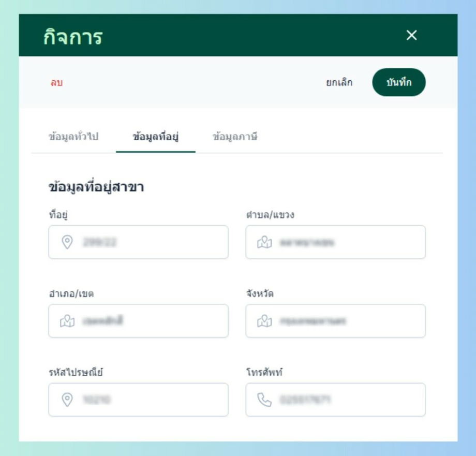Click the ข้อมูลที่อยู่สาขา section heading
The width and height of the screenshot is (476, 456).
(96, 187)
